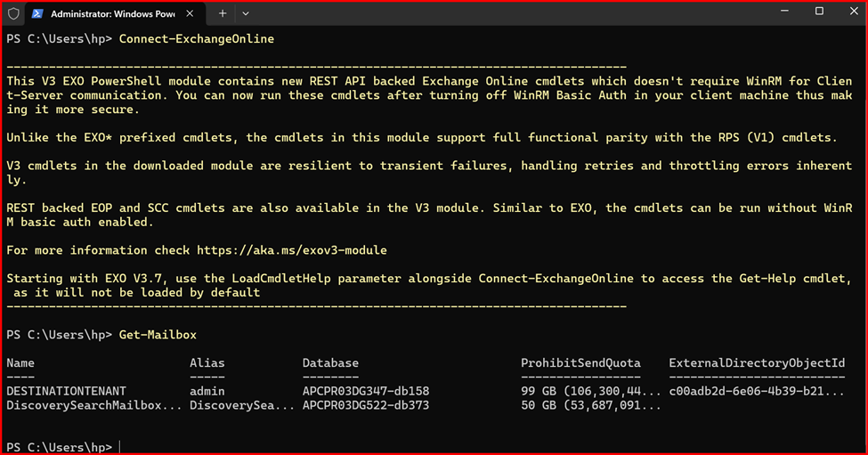The width and height of the screenshot is (868, 455).
Task: Click the administrator shield icon
Action: (13, 13)
